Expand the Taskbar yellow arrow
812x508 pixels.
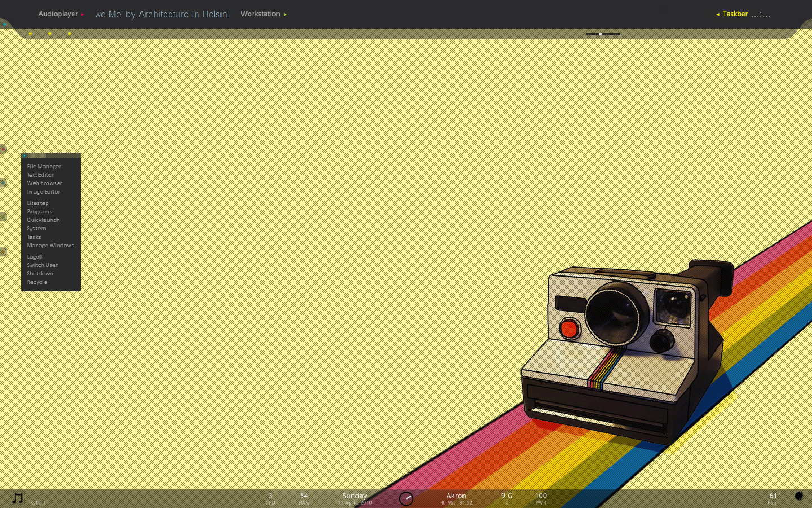coord(718,14)
